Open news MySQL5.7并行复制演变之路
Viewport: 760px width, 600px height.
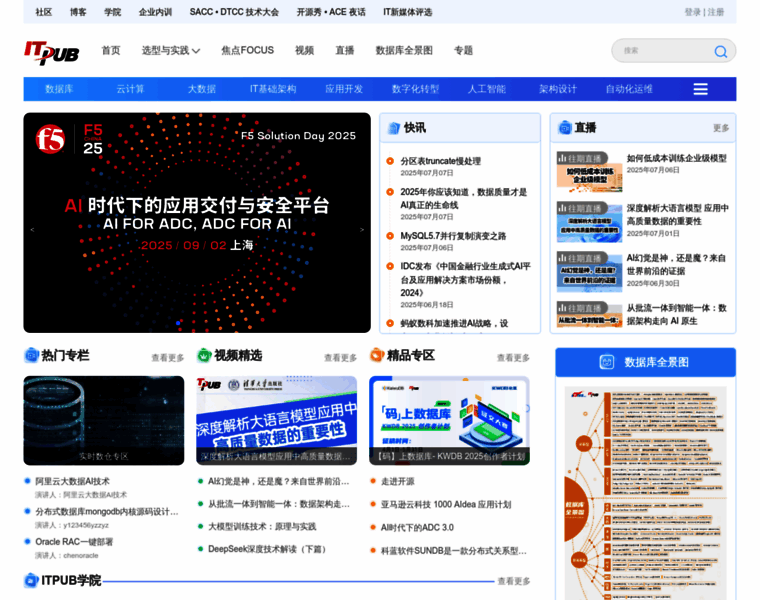pos(453,236)
